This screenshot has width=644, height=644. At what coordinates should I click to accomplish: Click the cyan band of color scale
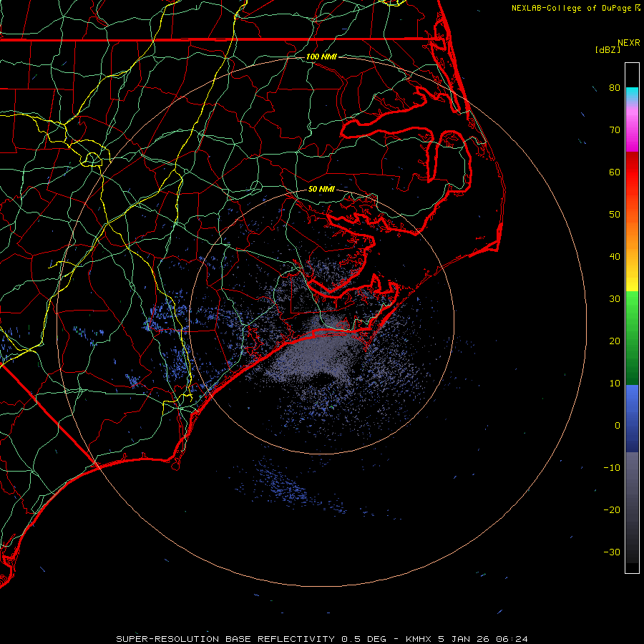[632, 94]
